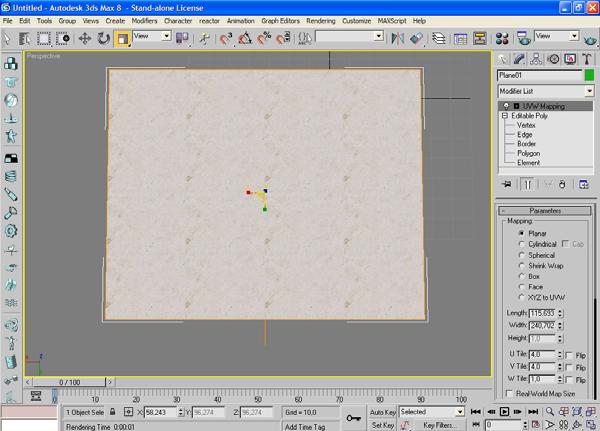Enable Real-World Map Size checkbox
Image resolution: width=600 pixels, height=431 pixels.
(x=509, y=393)
